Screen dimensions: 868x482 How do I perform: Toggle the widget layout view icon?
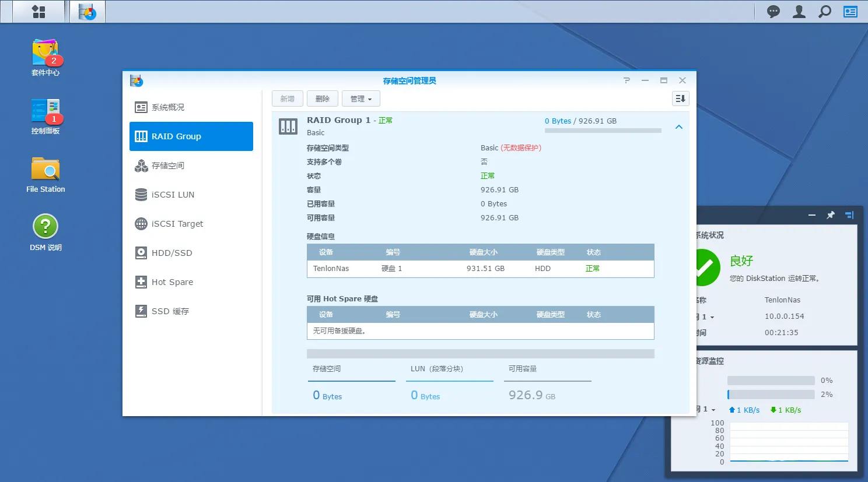[x=849, y=214]
